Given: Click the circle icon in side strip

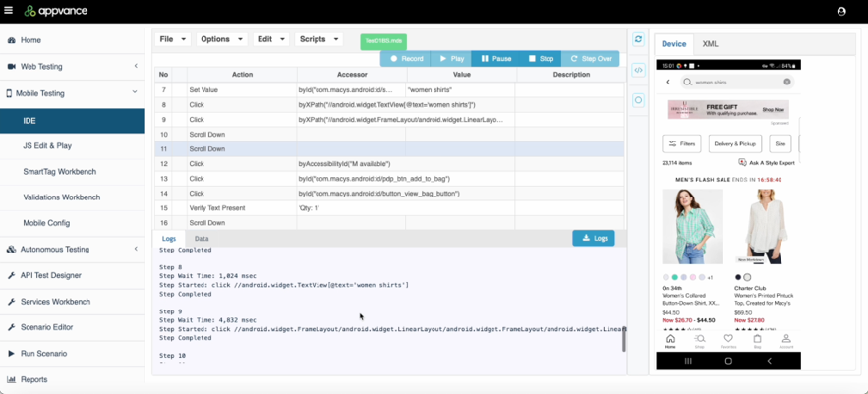Looking at the screenshot, I should click(638, 100).
